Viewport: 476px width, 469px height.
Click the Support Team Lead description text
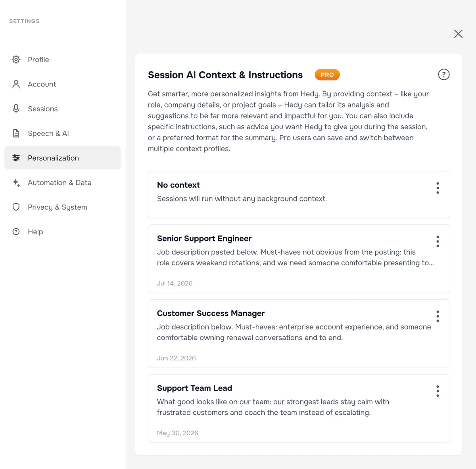(x=273, y=407)
